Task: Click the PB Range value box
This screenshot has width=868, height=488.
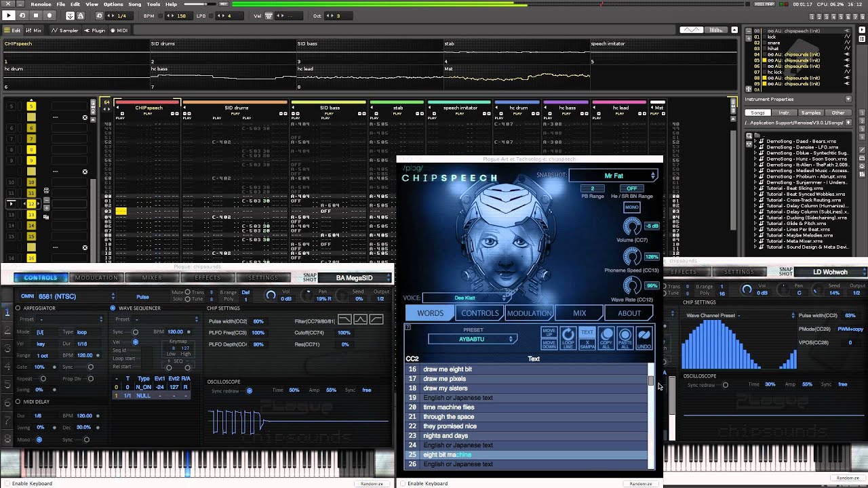Action: click(592, 188)
